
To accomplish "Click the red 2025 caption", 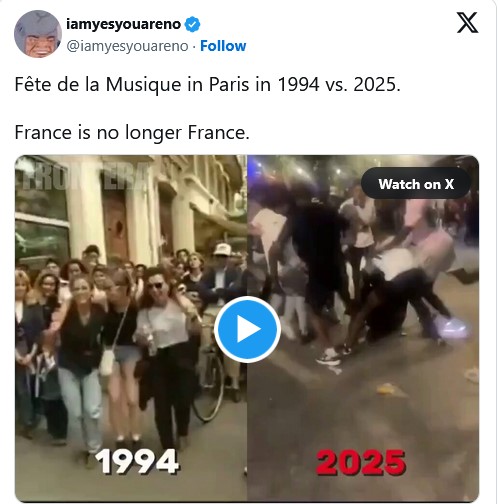I will (361, 463).
